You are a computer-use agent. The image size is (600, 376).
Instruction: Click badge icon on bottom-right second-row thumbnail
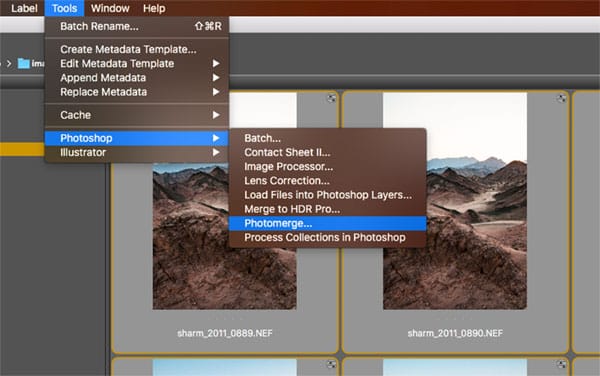click(x=561, y=365)
